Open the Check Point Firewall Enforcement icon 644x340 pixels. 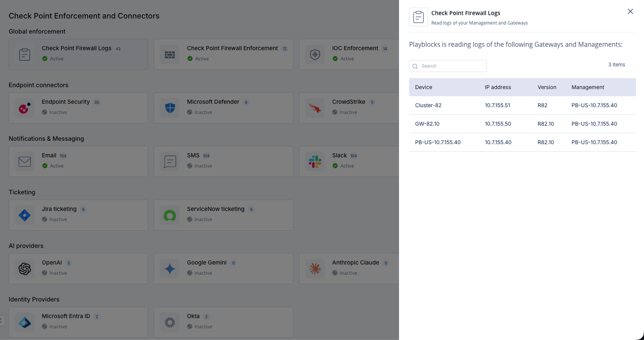(170, 54)
